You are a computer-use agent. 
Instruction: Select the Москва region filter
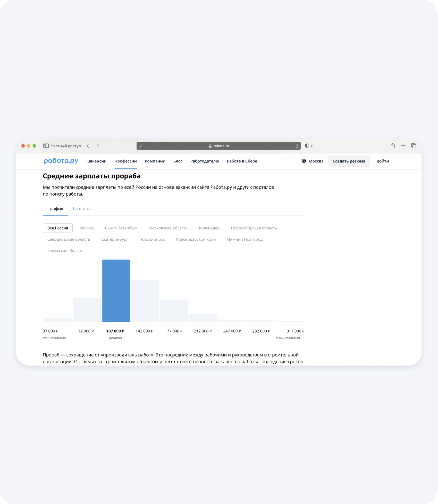pos(86,228)
